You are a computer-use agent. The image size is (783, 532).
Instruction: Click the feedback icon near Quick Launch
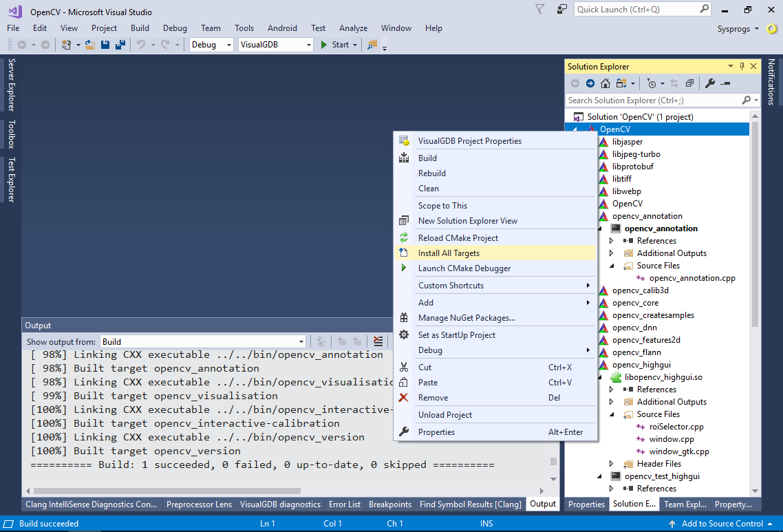[x=562, y=10]
